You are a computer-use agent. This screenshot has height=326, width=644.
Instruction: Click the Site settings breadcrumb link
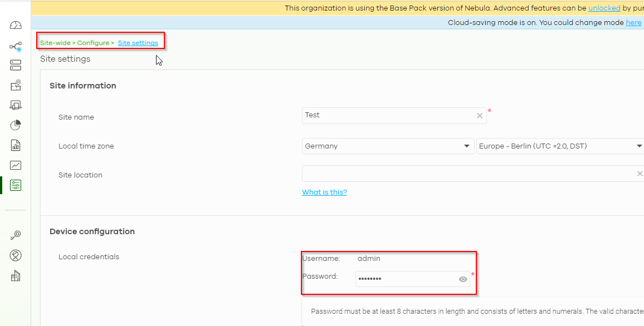tap(138, 43)
